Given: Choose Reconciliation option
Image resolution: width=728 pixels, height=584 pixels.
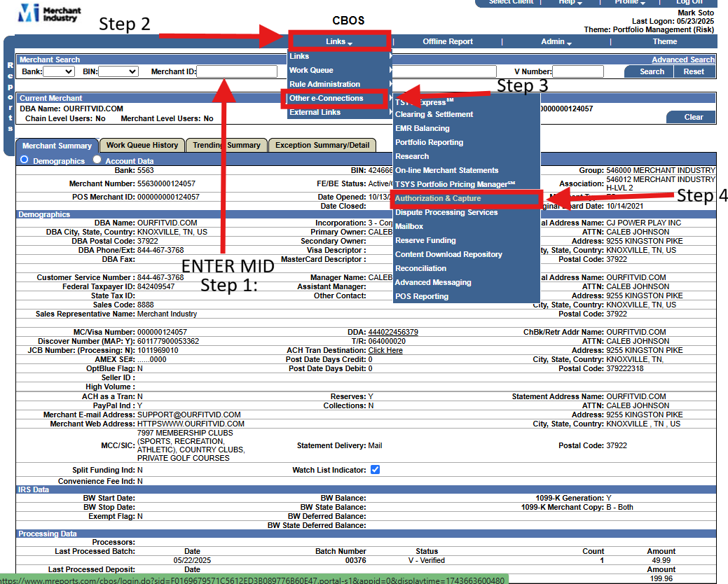Looking at the screenshot, I should (466, 268).
